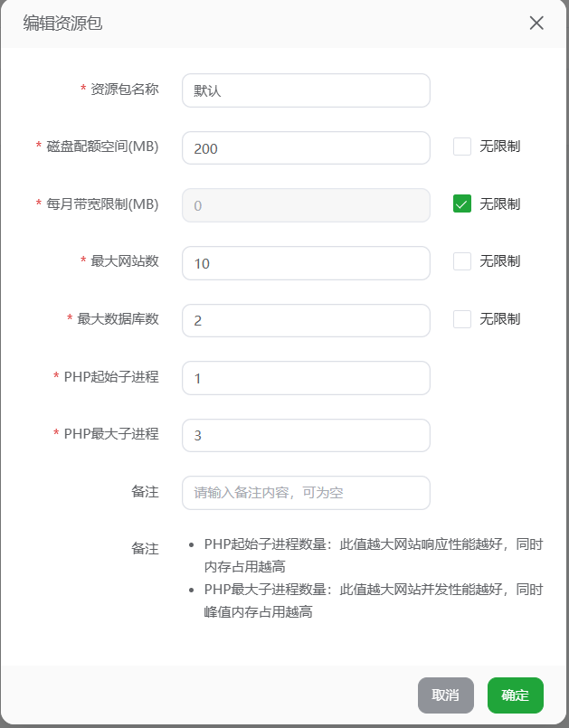Focus the 最大数据库数 text field

pyautogui.click(x=306, y=321)
